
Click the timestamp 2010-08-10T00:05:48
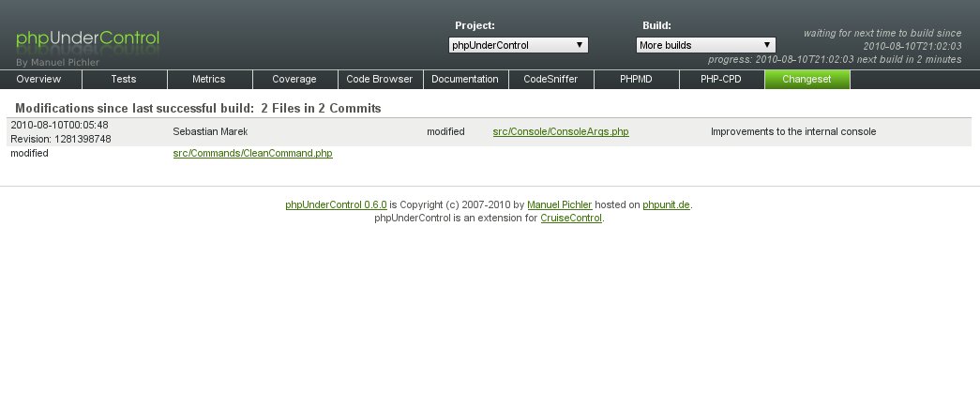point(59,125)
